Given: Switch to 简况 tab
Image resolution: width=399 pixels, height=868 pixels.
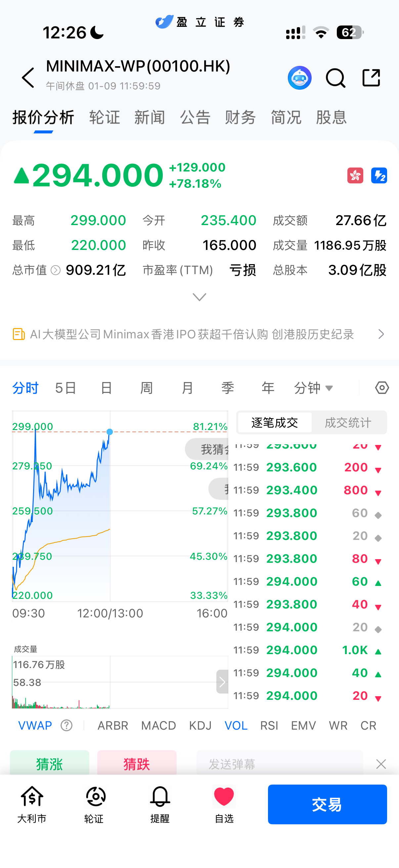Looking at the screenshot, I should (x=286, y=118).
